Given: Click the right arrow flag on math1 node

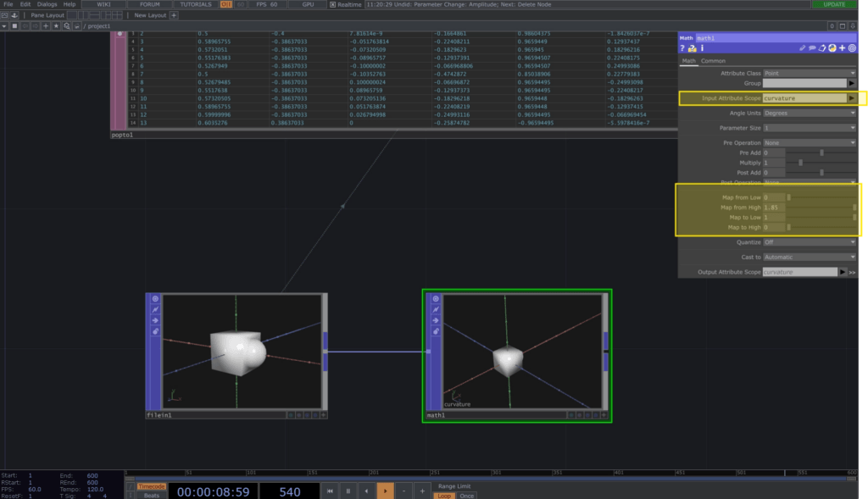Looking at the screenshot, I should [x=436, y=320].
